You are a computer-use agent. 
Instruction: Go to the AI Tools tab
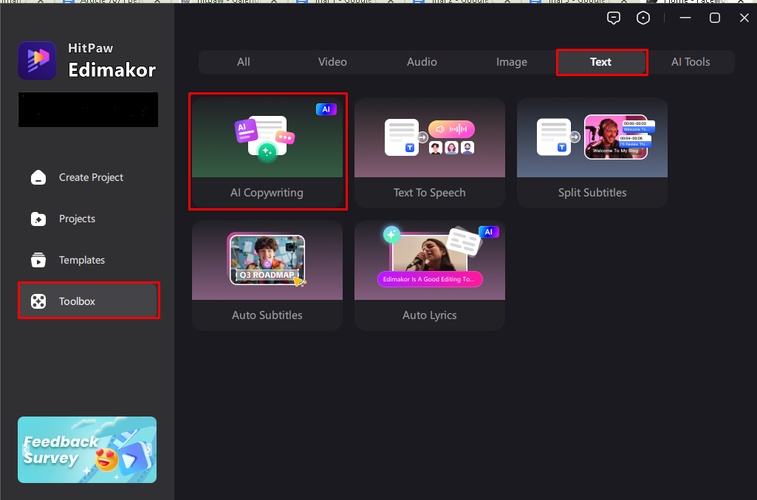pyautogui.click(x=690, y=62)
